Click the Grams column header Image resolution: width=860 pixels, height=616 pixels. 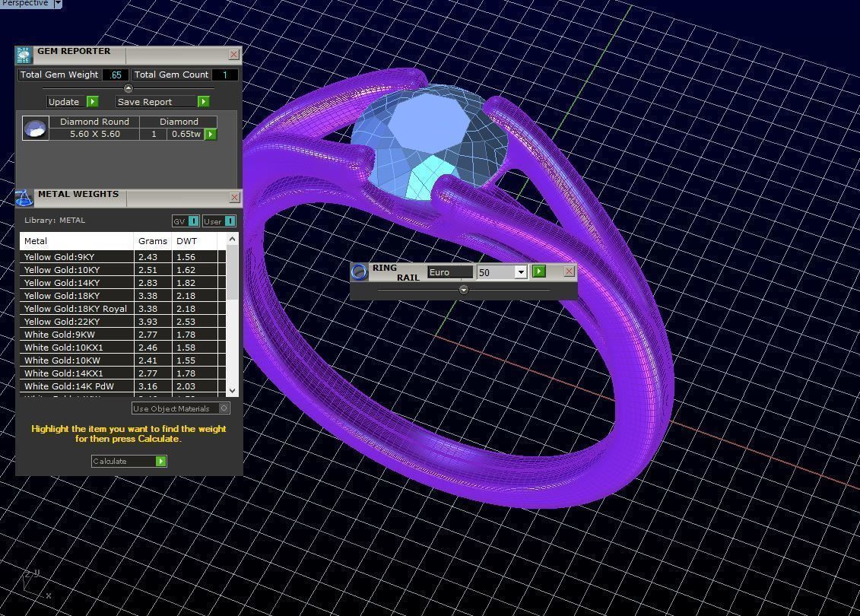click(153, 241)
